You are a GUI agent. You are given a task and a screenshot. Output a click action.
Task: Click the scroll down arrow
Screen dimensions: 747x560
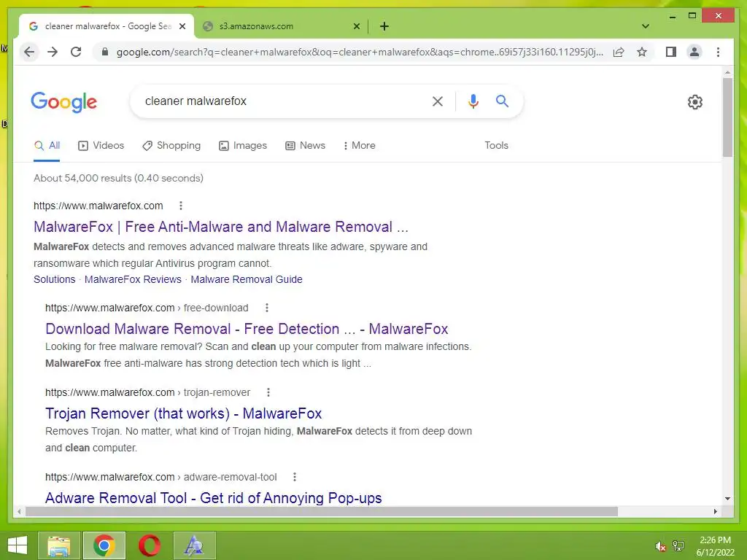point(727,499)
